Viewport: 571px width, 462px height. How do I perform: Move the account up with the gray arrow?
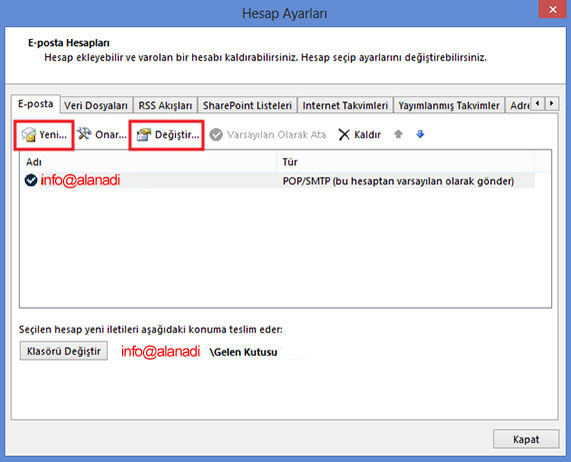coord(398,134)
